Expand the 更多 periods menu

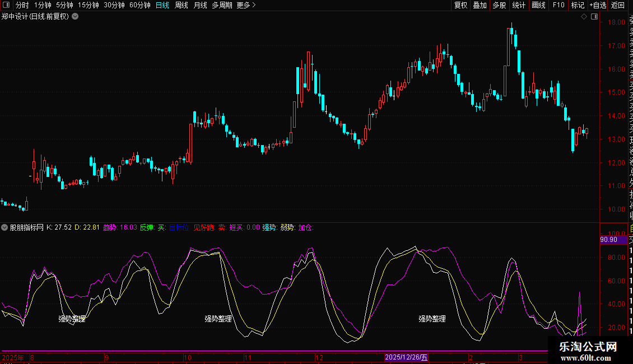[246, 5]
